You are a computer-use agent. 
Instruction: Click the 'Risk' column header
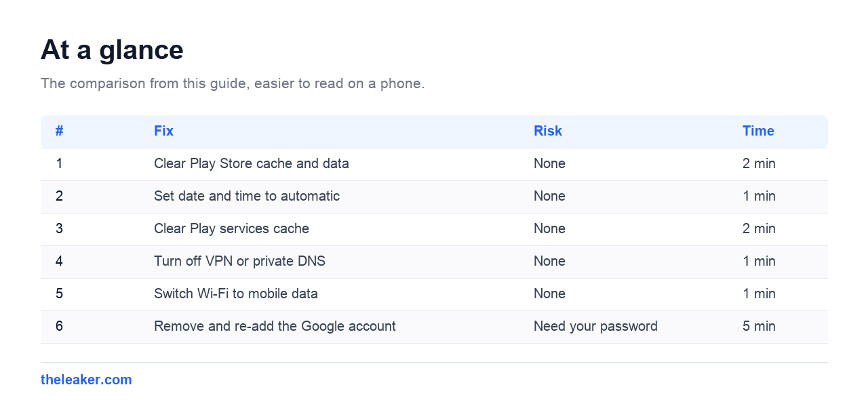click(547, 131)
